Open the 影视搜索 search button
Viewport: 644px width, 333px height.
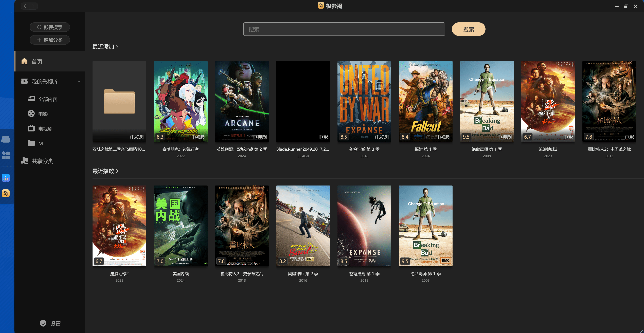point(50,27)
